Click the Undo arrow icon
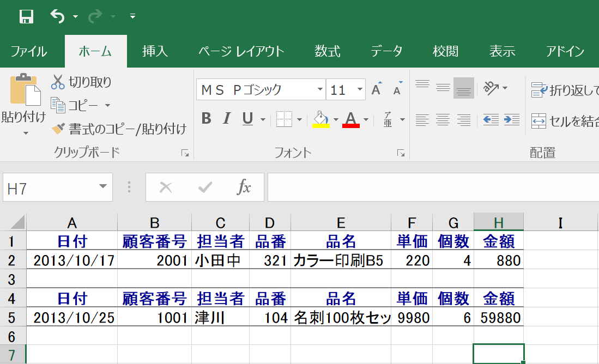The height and width of the screenshot is (364, 599). coord(57,16)
